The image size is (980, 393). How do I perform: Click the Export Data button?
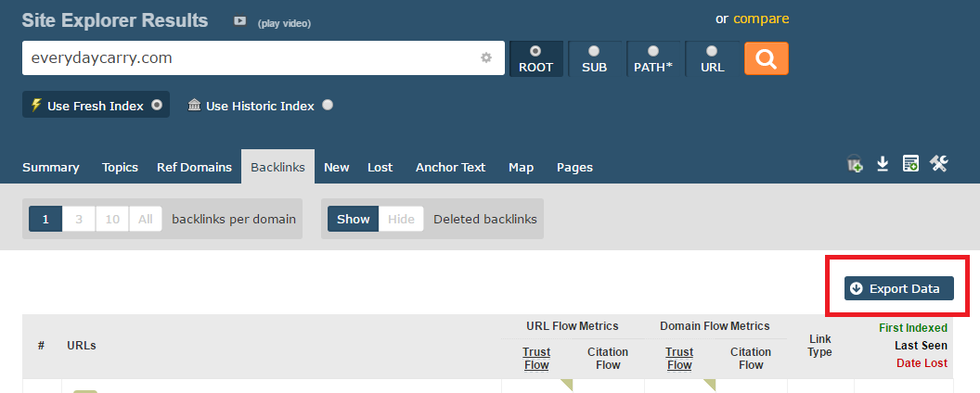(898, 288)
